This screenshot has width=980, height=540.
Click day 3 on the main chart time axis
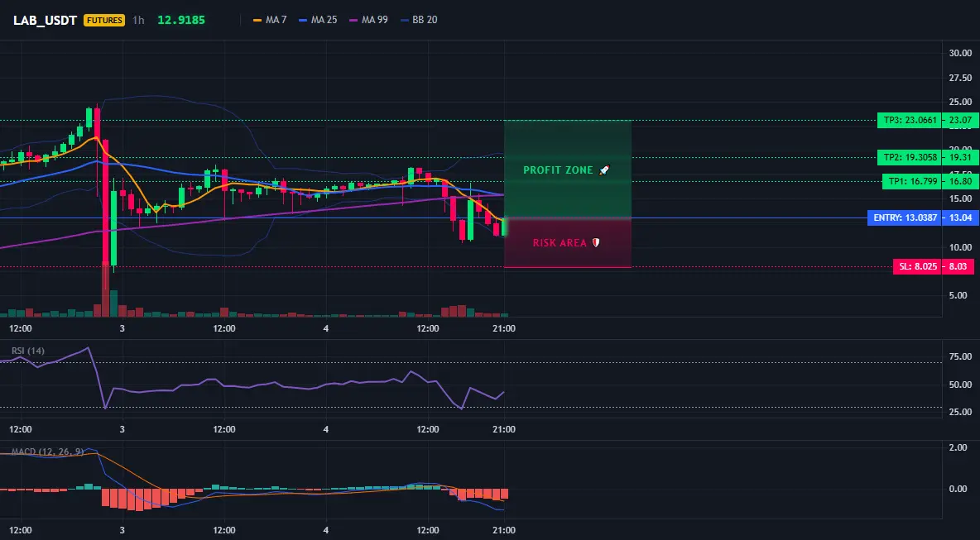click(122, 328)
